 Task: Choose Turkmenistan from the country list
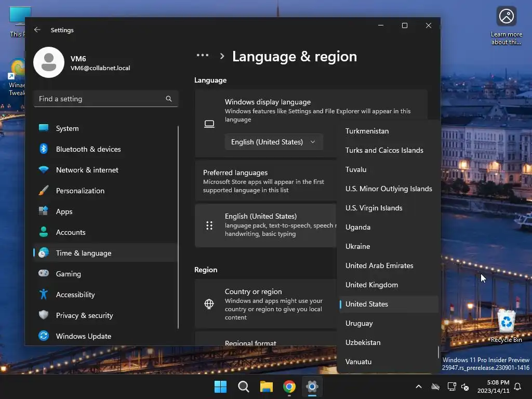[x=389, y=131]
